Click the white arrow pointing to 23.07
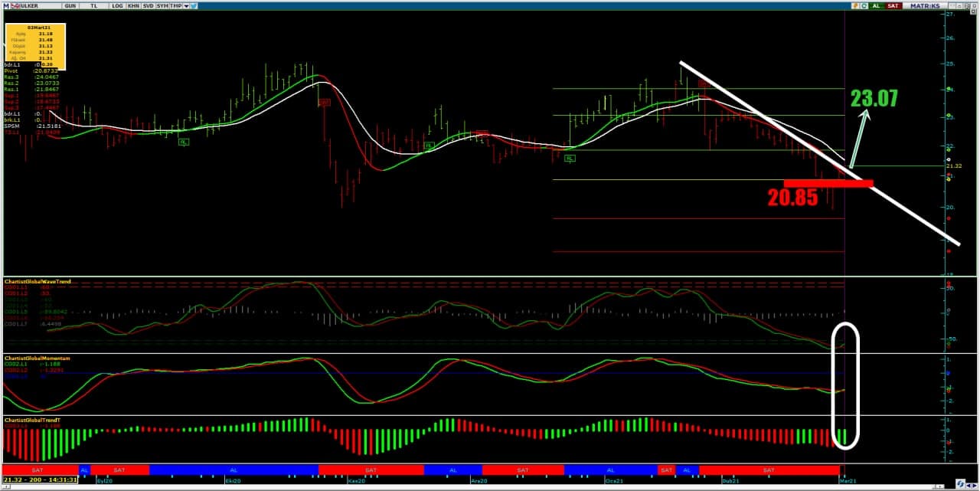Viewport: 980px width, 491px height. click(858, 138)
